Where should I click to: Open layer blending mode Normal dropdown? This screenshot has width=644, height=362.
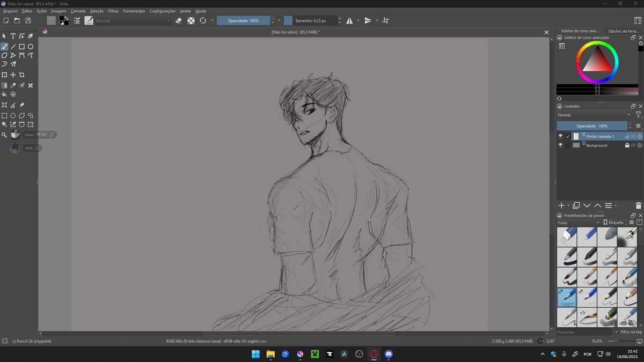(x=594, y=115)
